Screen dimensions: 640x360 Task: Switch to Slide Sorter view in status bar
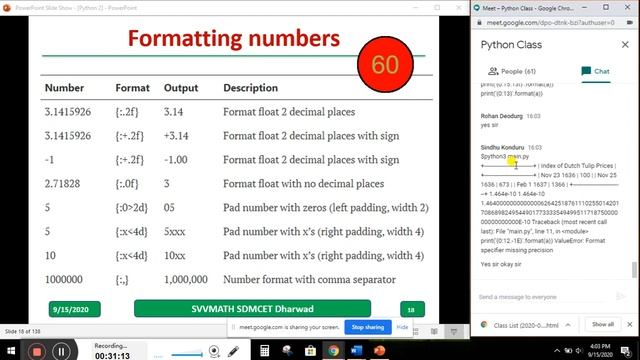tap(416, 331)
